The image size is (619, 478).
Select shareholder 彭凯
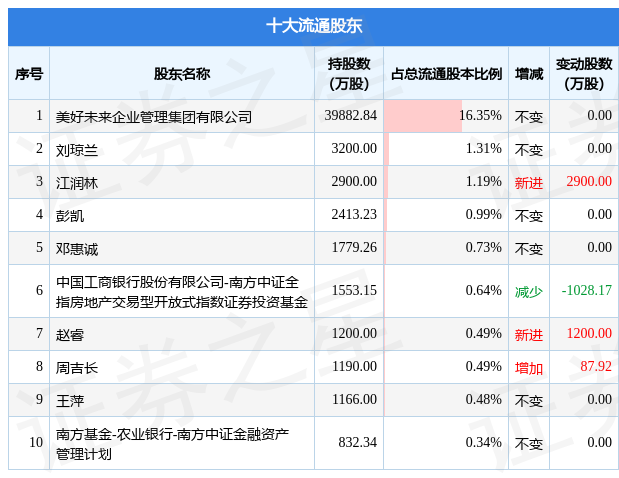[70, 215]
